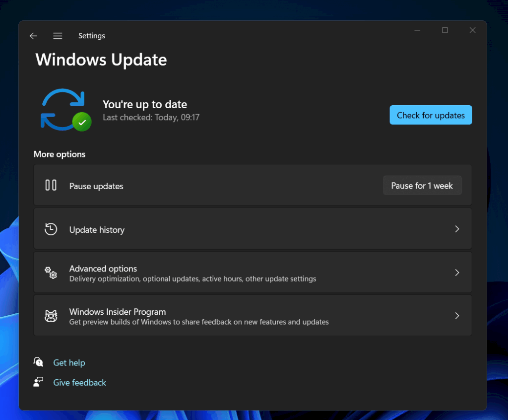Screen dimensions: 508x420
Task: Open the Give feedback link
Action: tap(79, 382)
